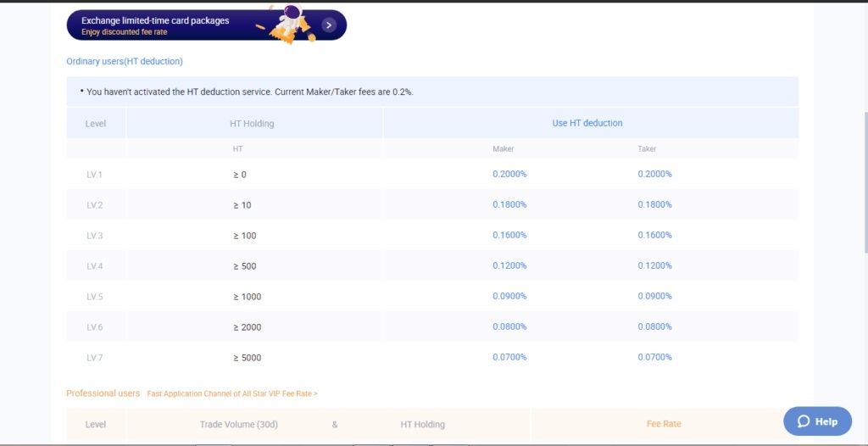Click the LV.6 Taker fee 0.0800%

click(655, 327)
